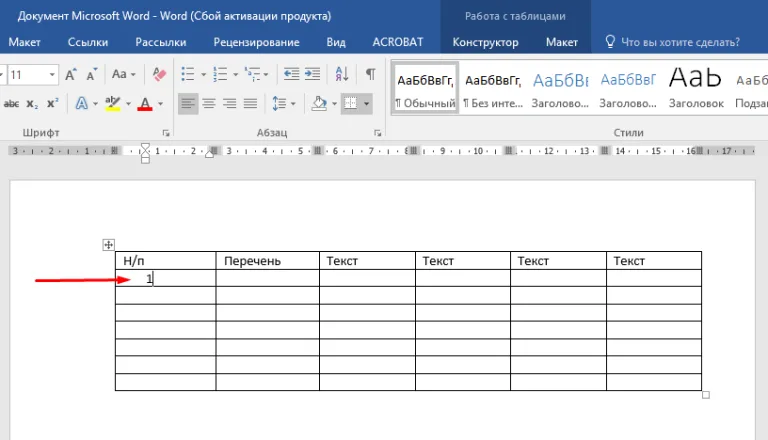The width and height of the screenshot is (768, 440).
Task: Open line spacing dropdown arrow
Action: 293,104
